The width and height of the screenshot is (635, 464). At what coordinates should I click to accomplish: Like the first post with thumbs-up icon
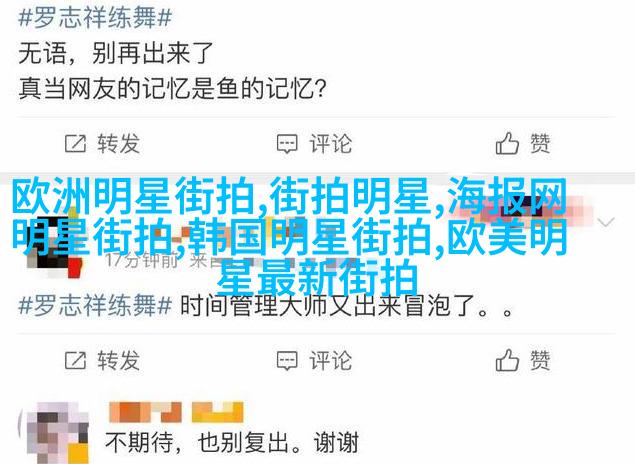507,143
